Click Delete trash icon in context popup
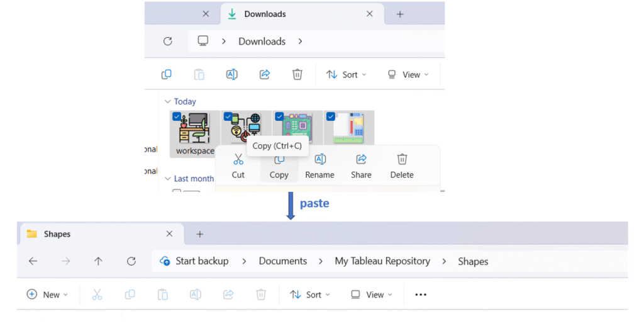The height and width of the screenshot is (326, 644). coord(402,167)
